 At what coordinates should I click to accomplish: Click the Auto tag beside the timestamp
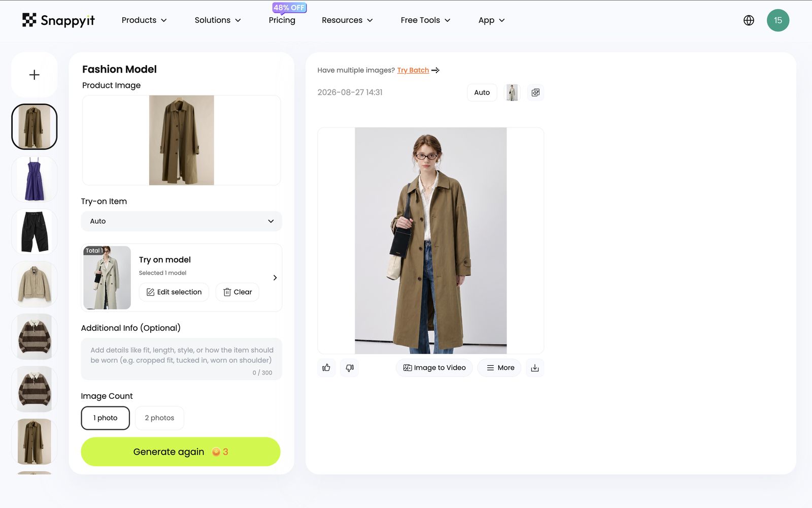(x=482, y=92)
